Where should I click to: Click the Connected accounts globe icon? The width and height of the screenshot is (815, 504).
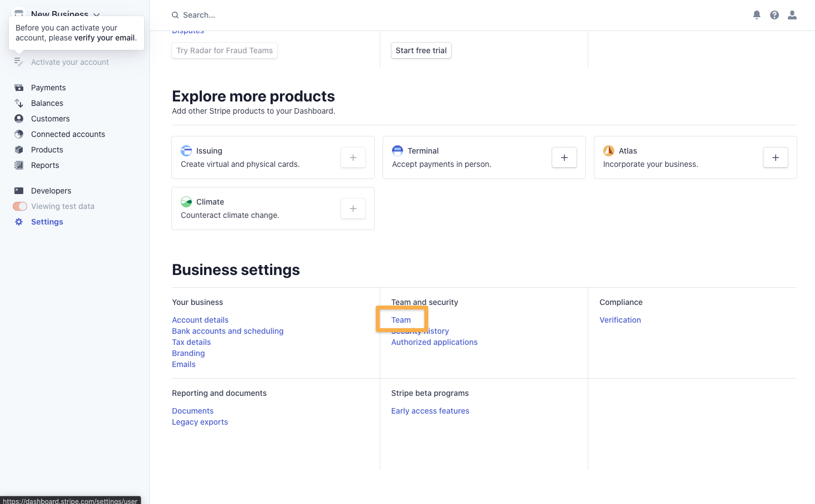[x=19, y=134]
